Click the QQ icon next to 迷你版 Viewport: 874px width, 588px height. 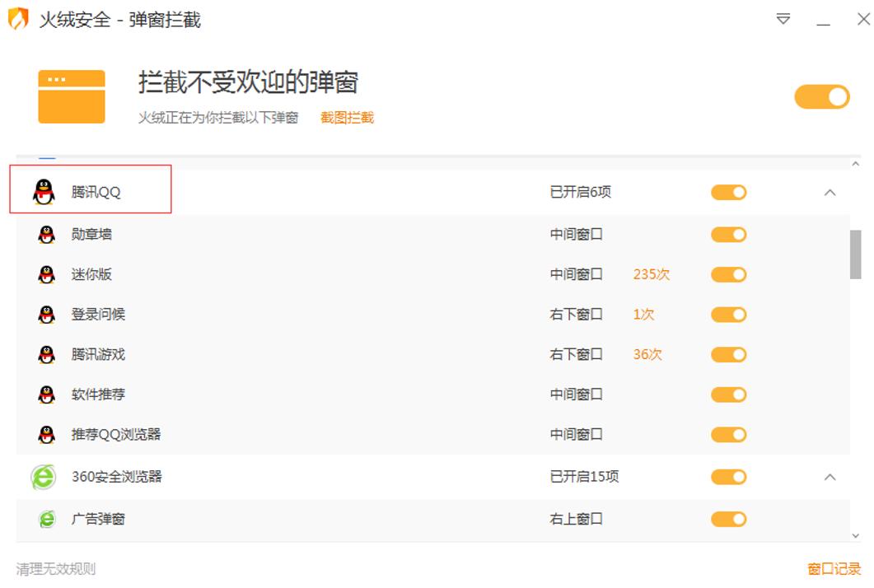(x=44, y=274)
